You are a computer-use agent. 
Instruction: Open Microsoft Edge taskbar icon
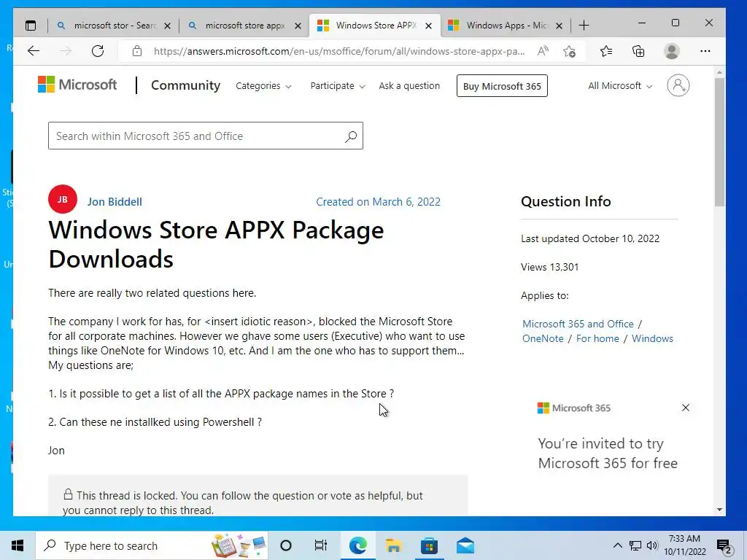(357, 545)
